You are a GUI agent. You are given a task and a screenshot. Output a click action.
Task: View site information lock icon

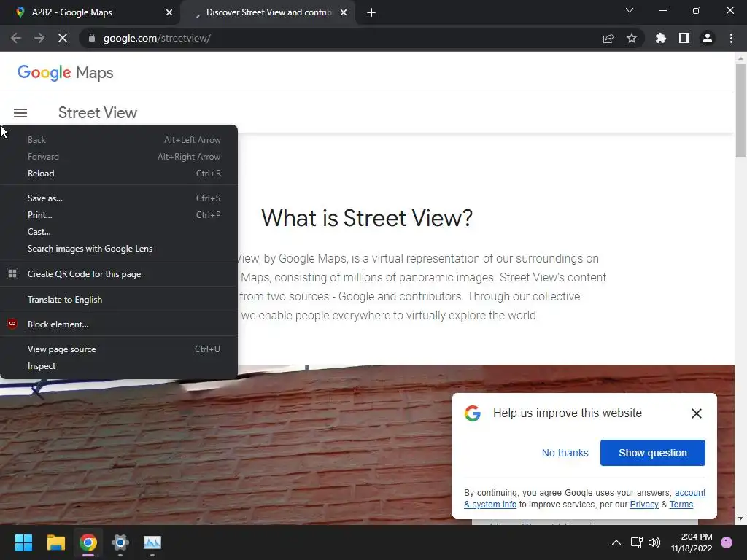pyautogui.click(x=92, y=38)
